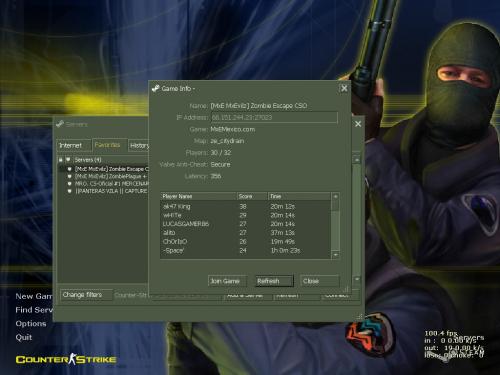Open Options from the main menu

click(31, 323)
